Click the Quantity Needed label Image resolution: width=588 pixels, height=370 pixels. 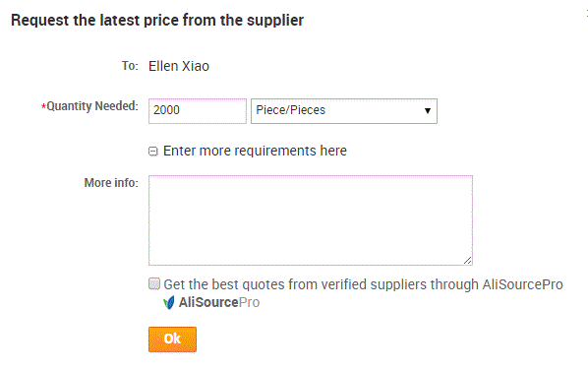(92, 106)
